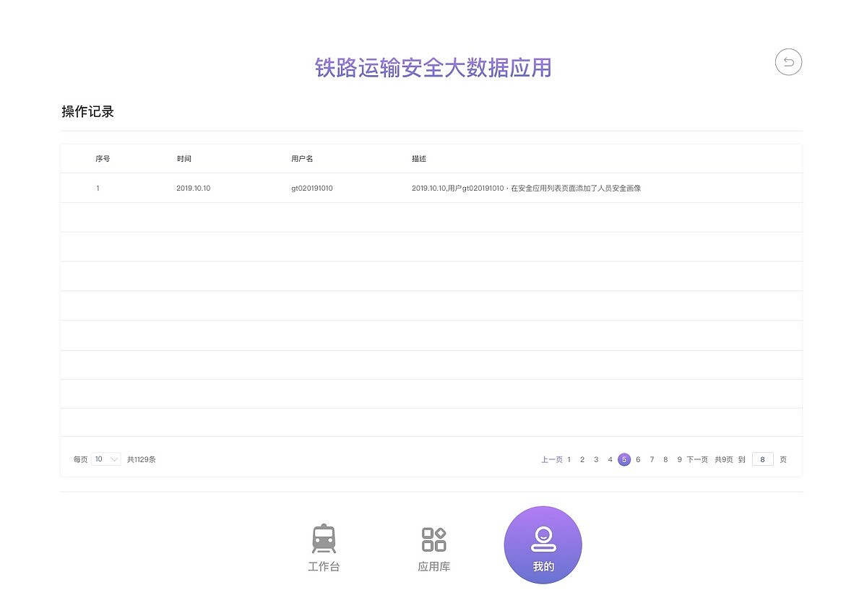Click the page jump input showing 8

(x=763, y=459)
